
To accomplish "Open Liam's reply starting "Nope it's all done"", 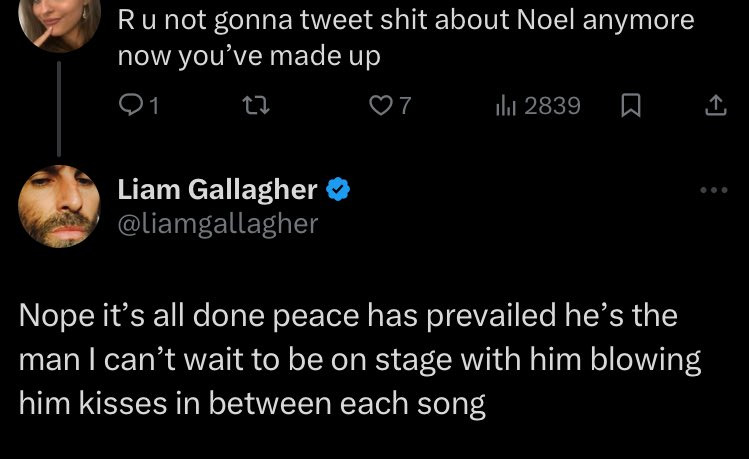I will pyautogui.click(x=348, y=360).
